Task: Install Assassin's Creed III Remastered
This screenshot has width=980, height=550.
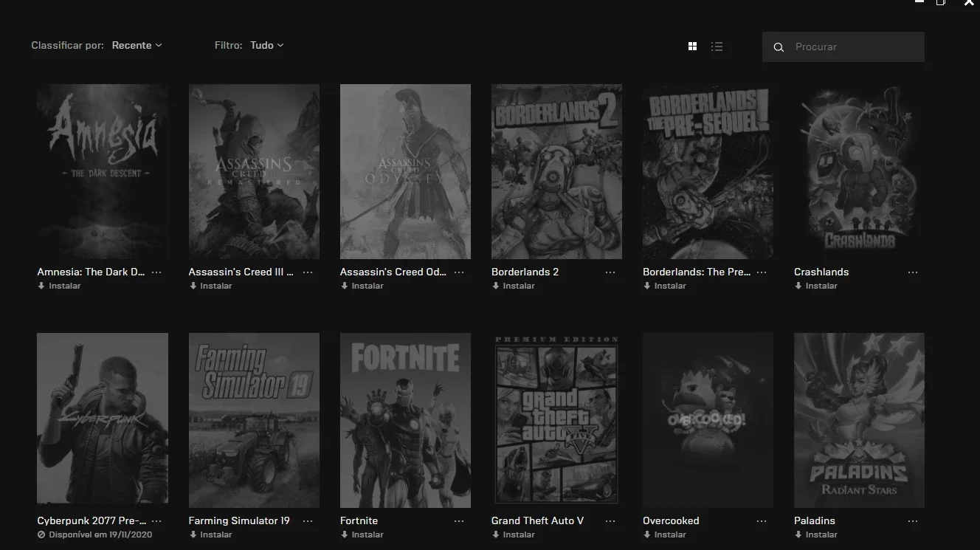Action: coord(210,286)
